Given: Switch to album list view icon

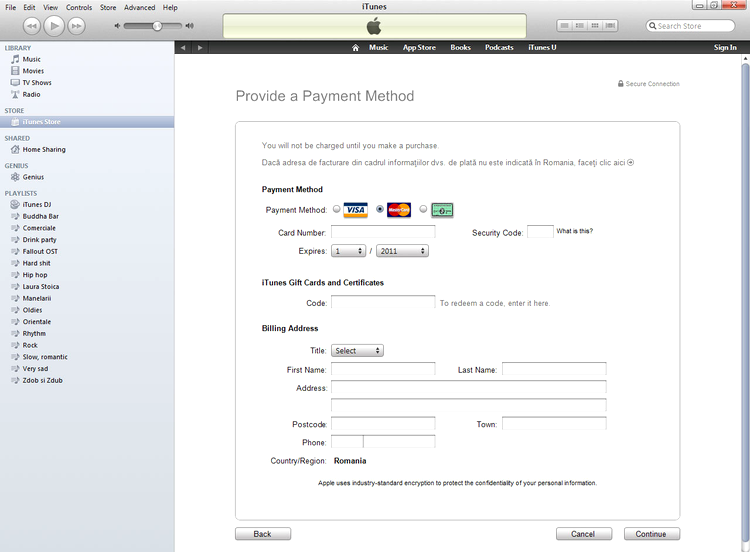Looking at the screenshot, I should coord(580,25).
